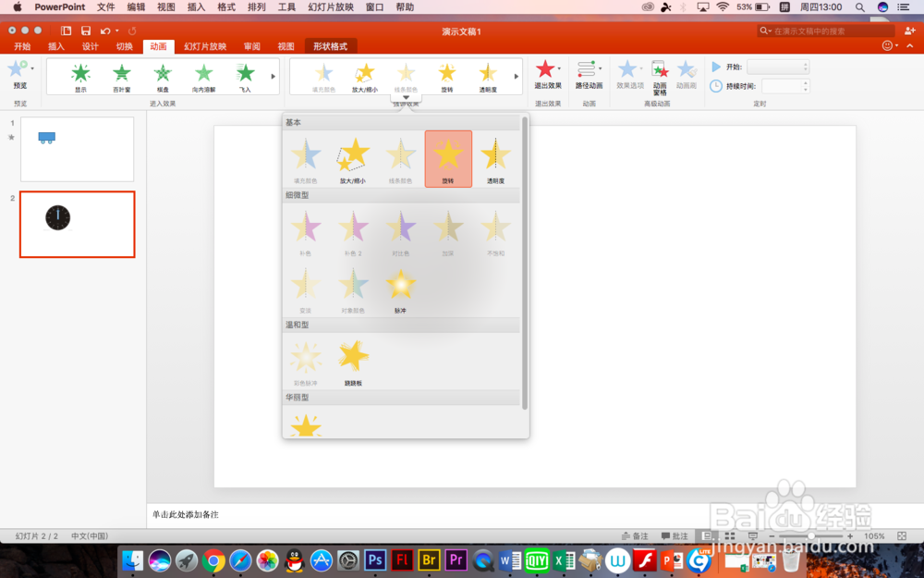Apply the 彩色脉冲 emphasis effect
The width and height of the screenshot is (924, 578).
[305, 362]
